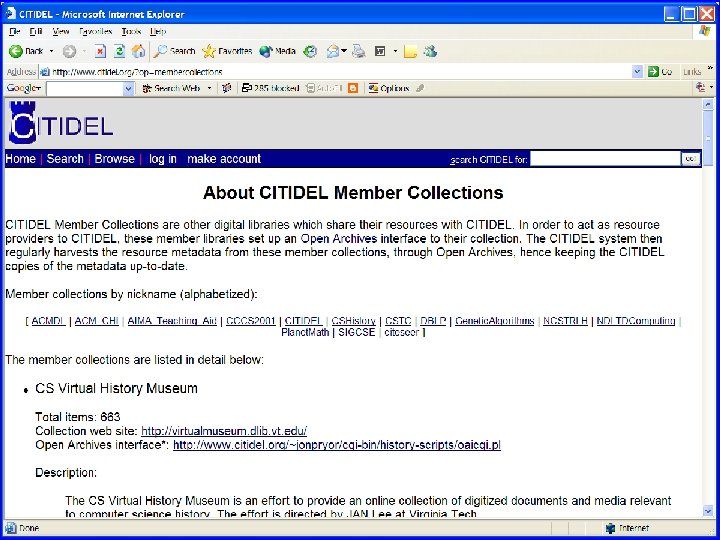Open the address bar dropdown arrow
This screenshot has height=540, width=720.
point(637,72)
